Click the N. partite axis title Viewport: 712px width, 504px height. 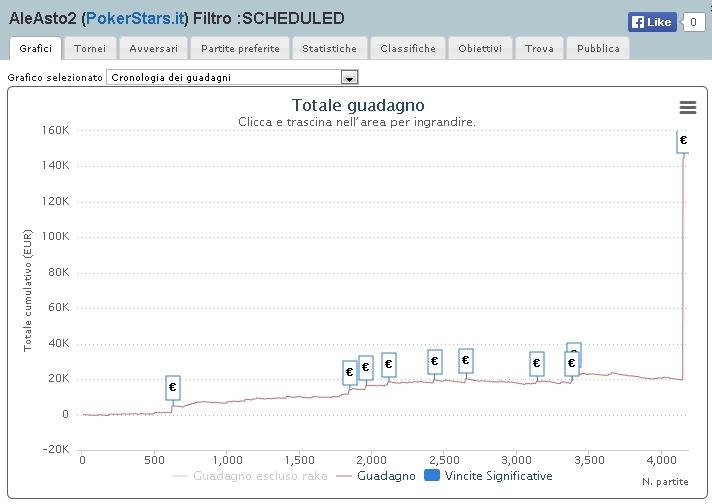point(665,482)
